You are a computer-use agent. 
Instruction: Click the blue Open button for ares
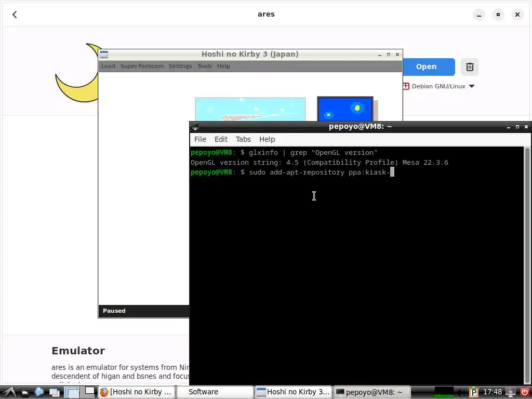tap(426, 67)
